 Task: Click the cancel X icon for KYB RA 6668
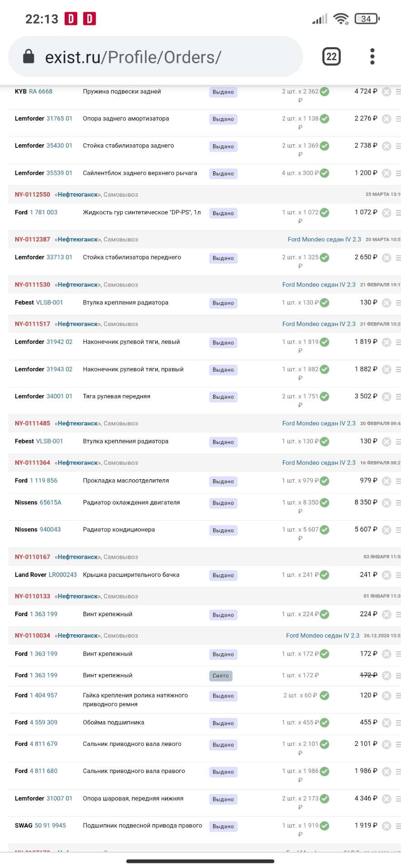386,92
